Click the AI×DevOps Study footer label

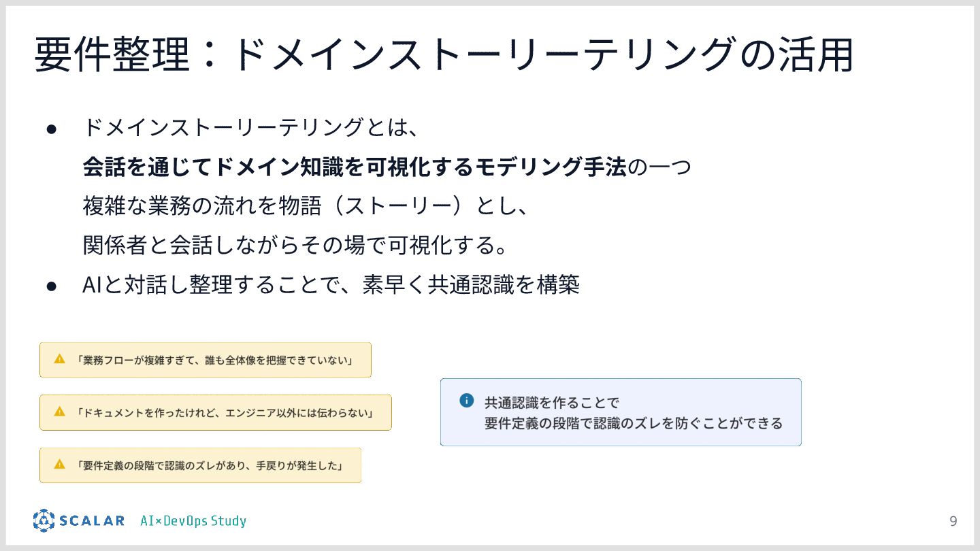coord(193,521)
